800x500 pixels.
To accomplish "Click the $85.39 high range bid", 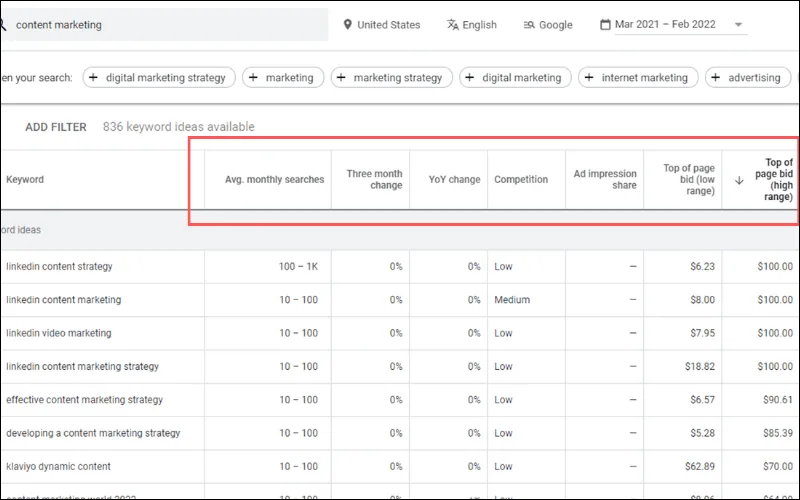I will pyautogui.click(x=778, y=433).
